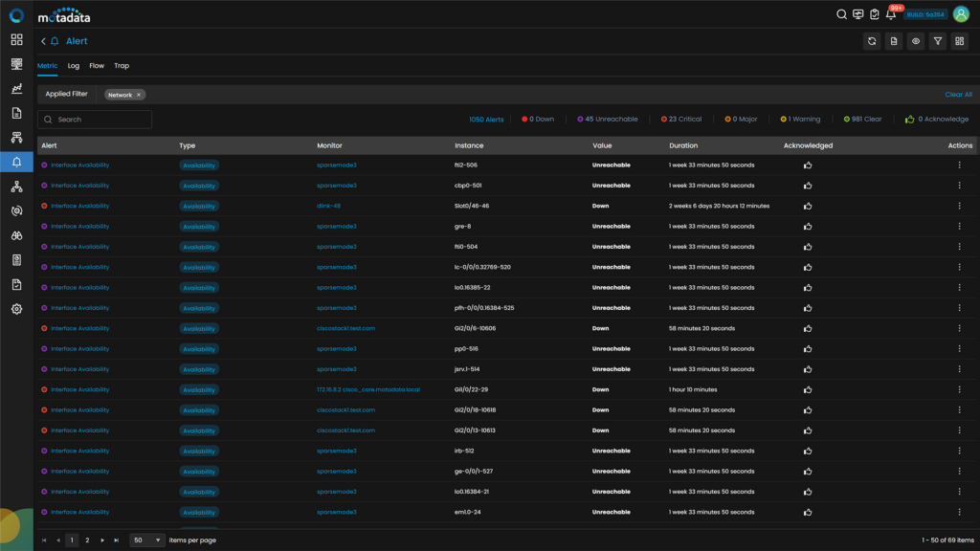
Task: Open the actions menu for the ciscostack1.test.com alert
Action: pos(958,328)
